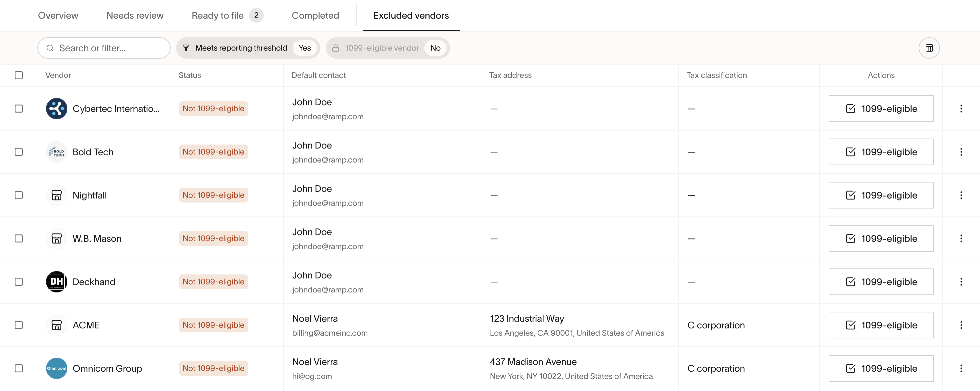Open the three-dot menu for W.B. Mason
Image resolution: width=980 pixels, height=391 pixels.
coord(961,238)
